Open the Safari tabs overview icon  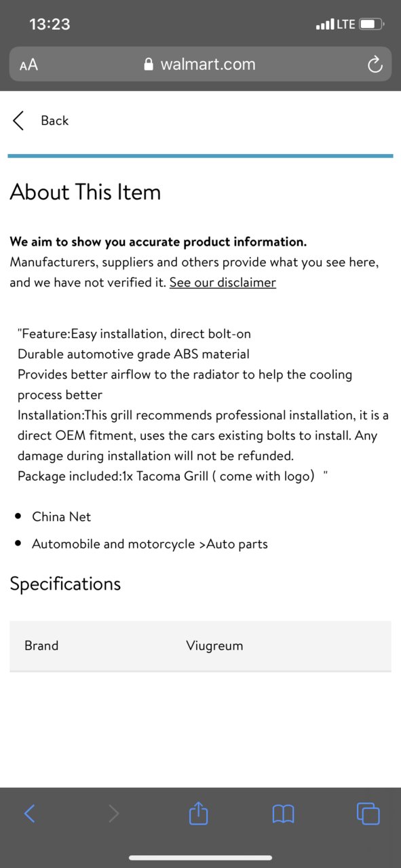[368, 813]
